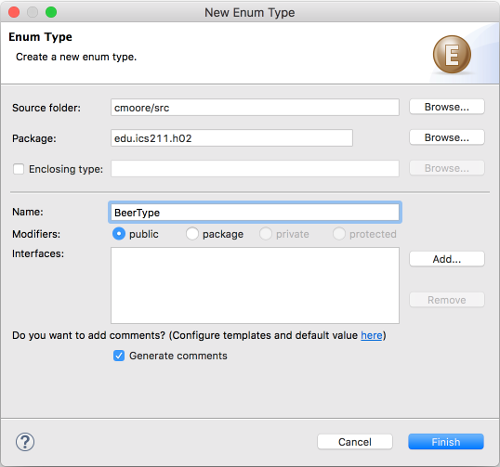Click the help question mark icon
This screenshot has height=467, width=500.
pos(25,442)
